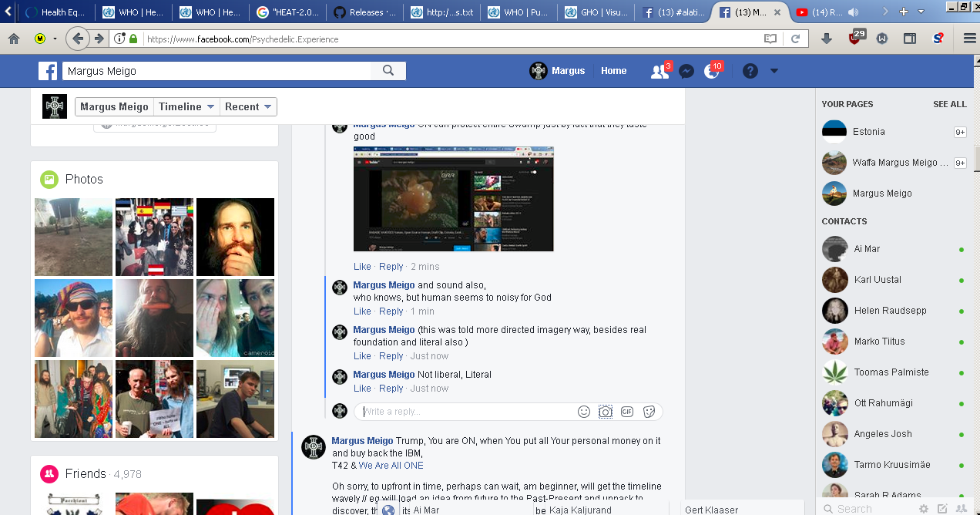
Task: Click the We Are All ONE link
Action: pyautogui.click(x=391, y=466)
